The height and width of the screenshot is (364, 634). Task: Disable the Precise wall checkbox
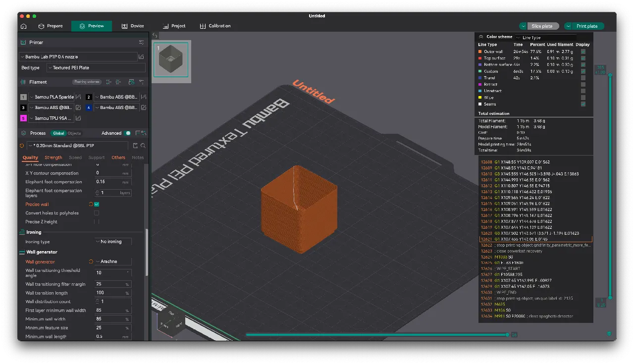click(x=97, y=204)
